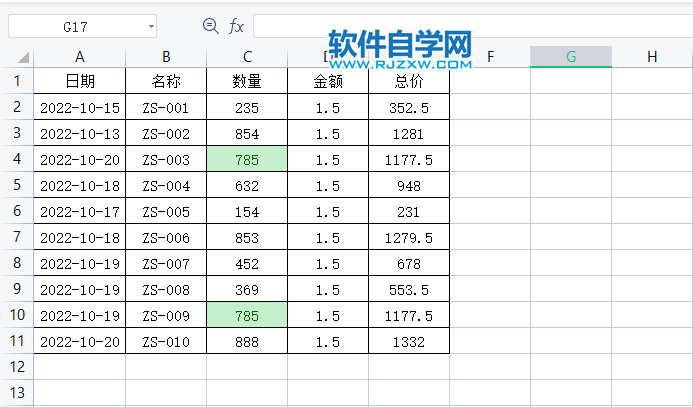Select cell with value 1279.5

(408, 237)
